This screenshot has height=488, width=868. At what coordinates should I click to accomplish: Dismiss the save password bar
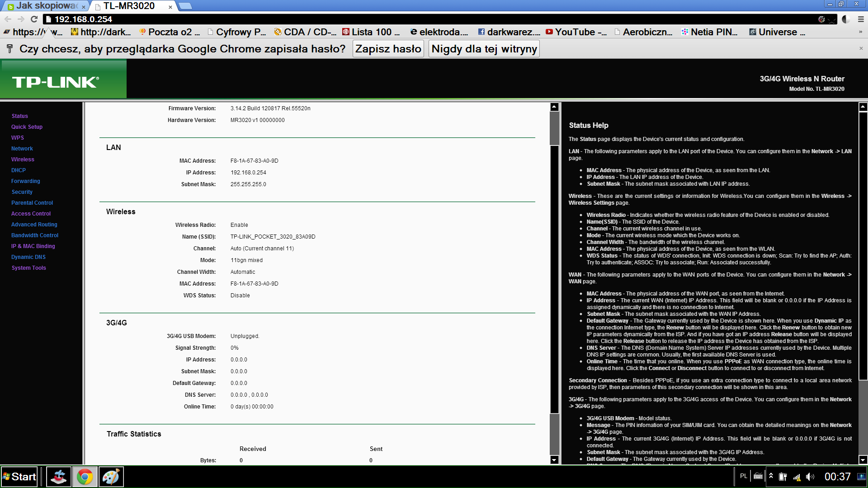click(x=861, y=48)
